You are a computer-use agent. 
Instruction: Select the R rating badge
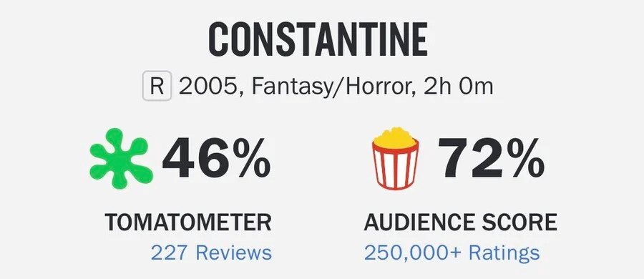click(157, 87)
